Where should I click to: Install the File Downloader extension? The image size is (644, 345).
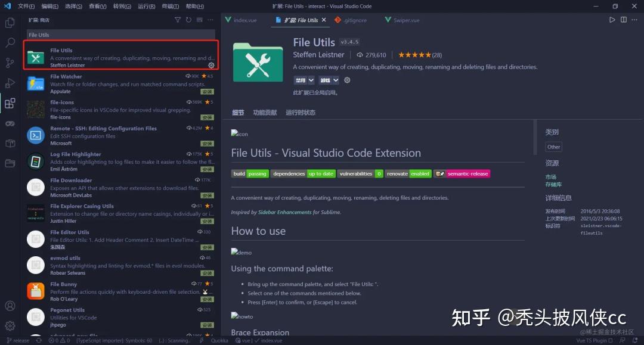(x=208, y=195)
